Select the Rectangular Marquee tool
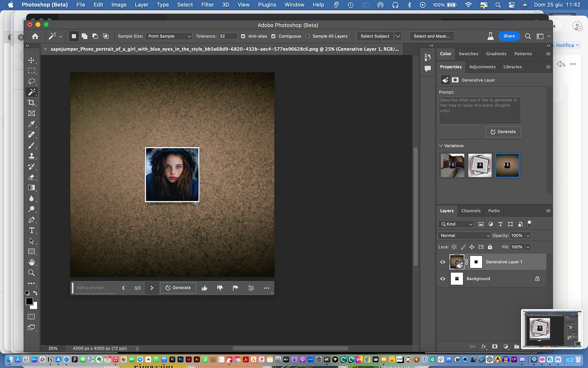 coord(31,71)
